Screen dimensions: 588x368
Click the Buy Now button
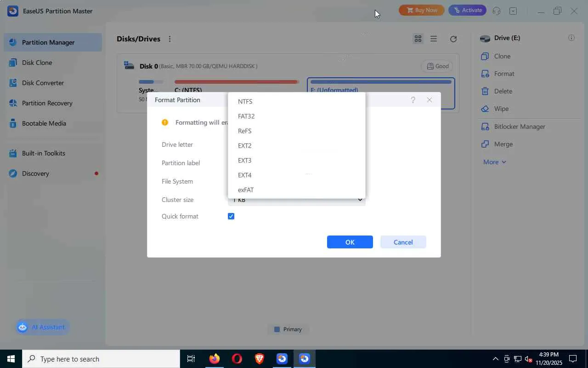pyautogui.click(x=422, y=10)
